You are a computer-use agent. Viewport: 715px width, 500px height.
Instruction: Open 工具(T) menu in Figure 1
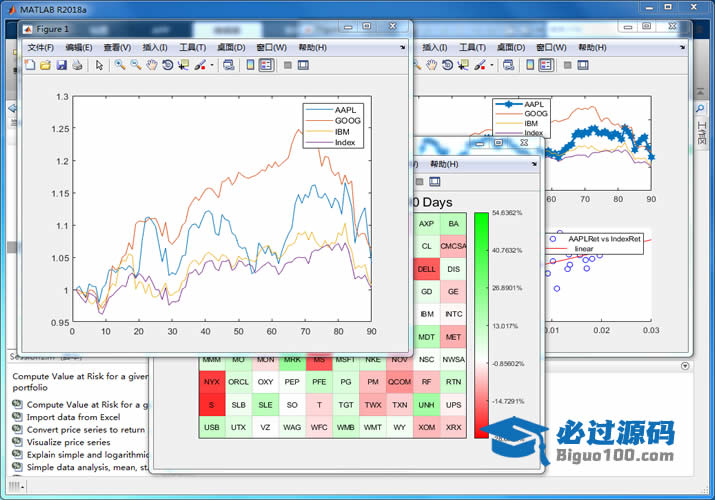[x=192, y=47]
